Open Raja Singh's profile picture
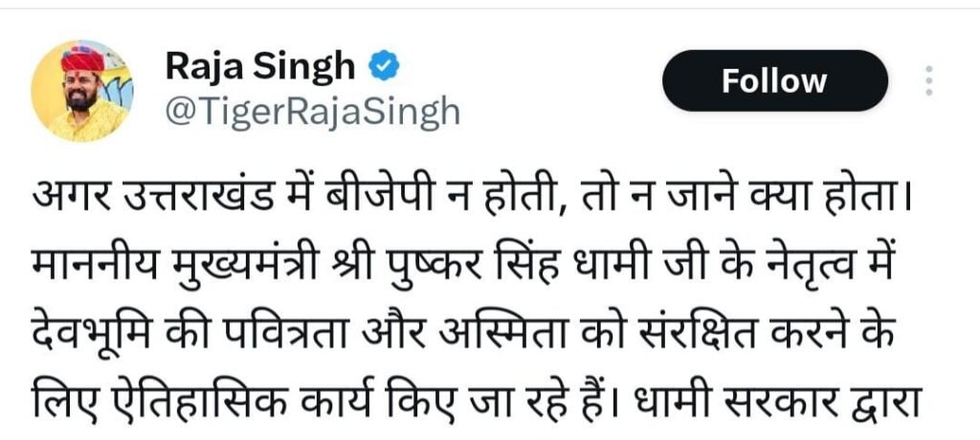980x440 pixels. [x=82, y=91]
